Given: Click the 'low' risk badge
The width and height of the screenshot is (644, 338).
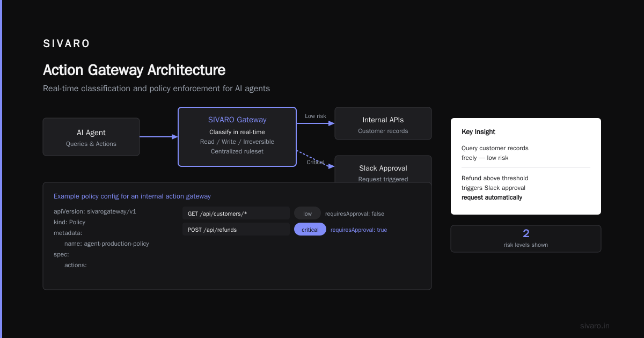Looking at the screenshot, I should [x=308, y=214].
